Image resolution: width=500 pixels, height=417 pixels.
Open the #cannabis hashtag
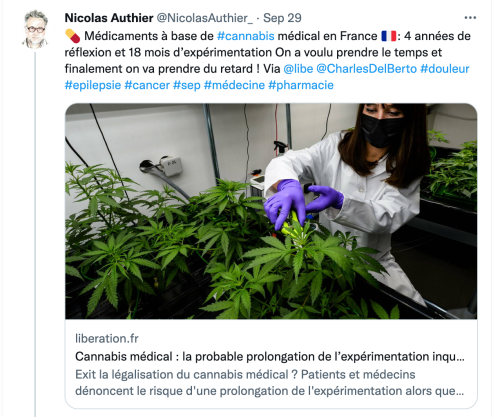[x=246, y=36]
